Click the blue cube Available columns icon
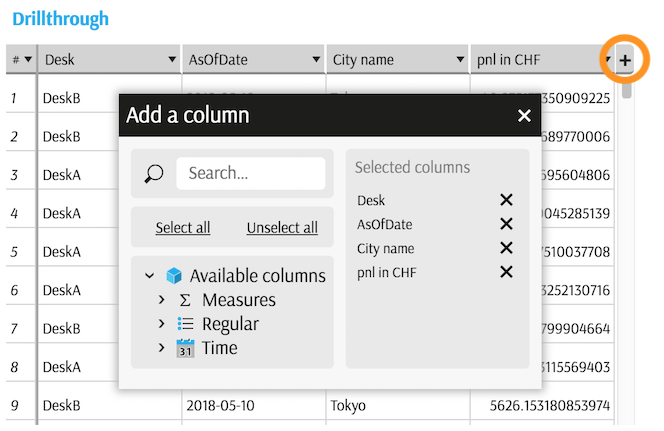This screenshot has height=431, width=664. point(174,276)
